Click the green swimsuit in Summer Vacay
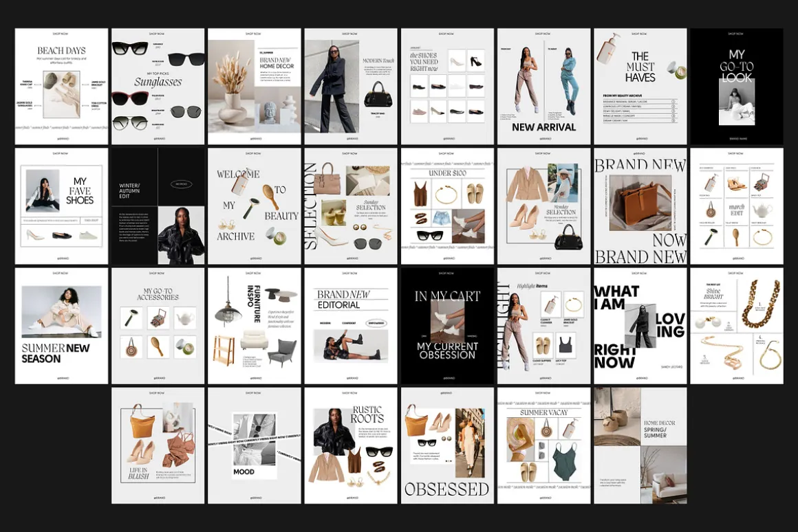 tap(565, 461)
